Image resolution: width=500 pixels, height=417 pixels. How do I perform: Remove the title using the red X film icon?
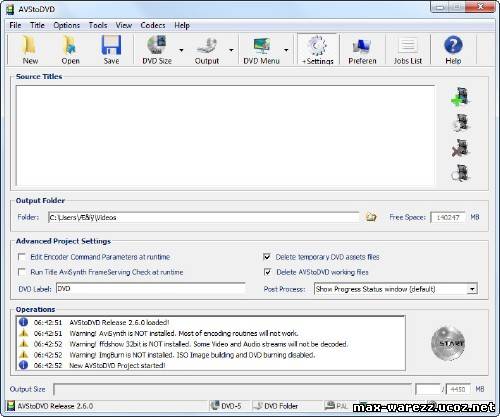click(x=461, y=148)
